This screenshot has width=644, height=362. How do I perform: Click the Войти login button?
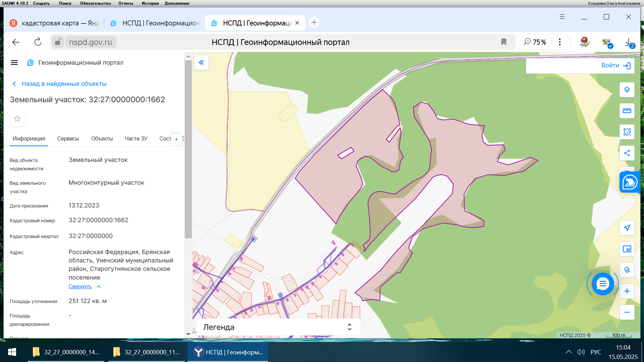pyautogui.click(x=616, y=66)
